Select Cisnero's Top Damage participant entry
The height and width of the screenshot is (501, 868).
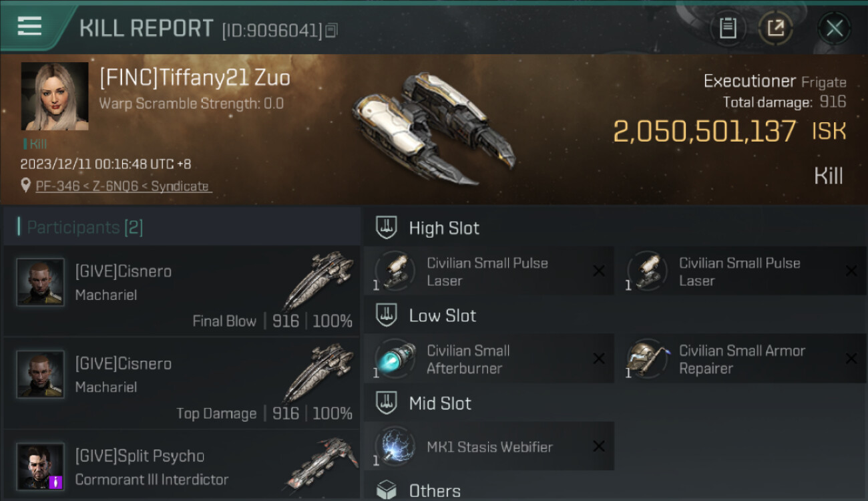(x=182, y=383)
